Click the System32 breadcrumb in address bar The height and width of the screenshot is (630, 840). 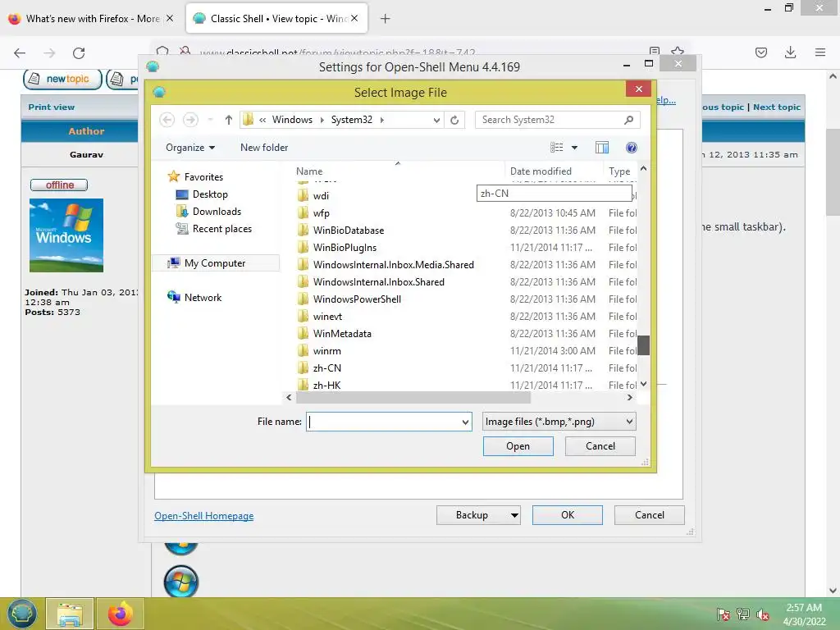click(351, 120)
